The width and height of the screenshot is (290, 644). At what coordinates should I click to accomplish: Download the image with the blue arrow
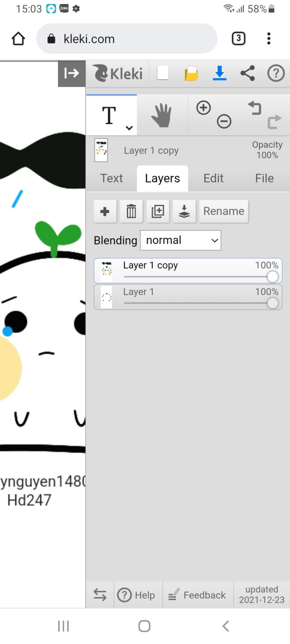pyautogui.click(x=219, y=73)
